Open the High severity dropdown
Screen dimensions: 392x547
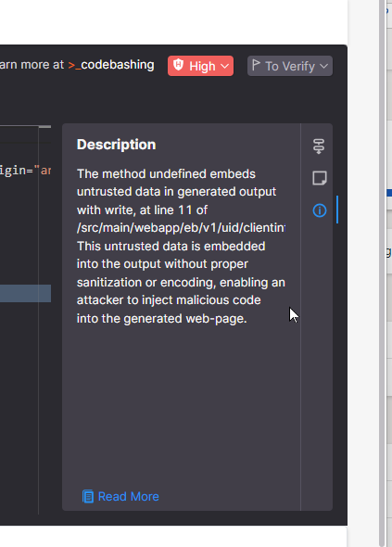pos(200,66)
